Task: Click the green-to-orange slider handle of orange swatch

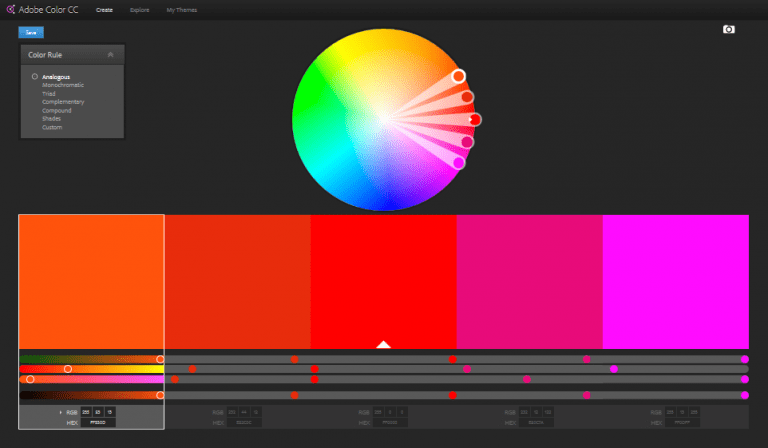Action: 160,359
